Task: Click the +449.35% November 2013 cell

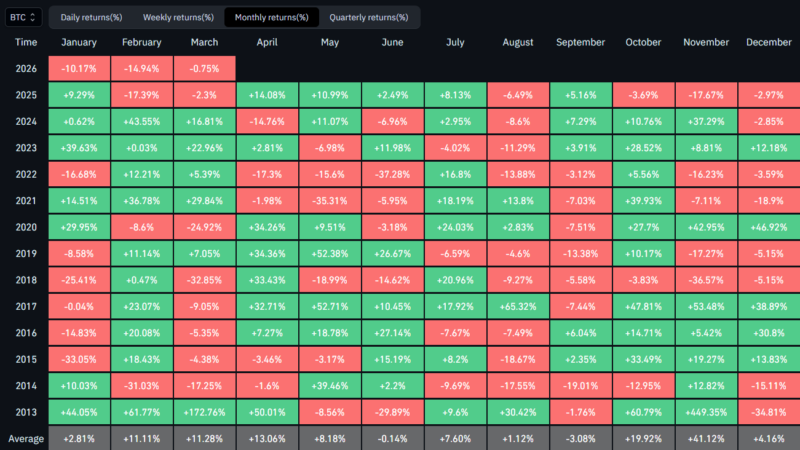Action: pos(706,412)
